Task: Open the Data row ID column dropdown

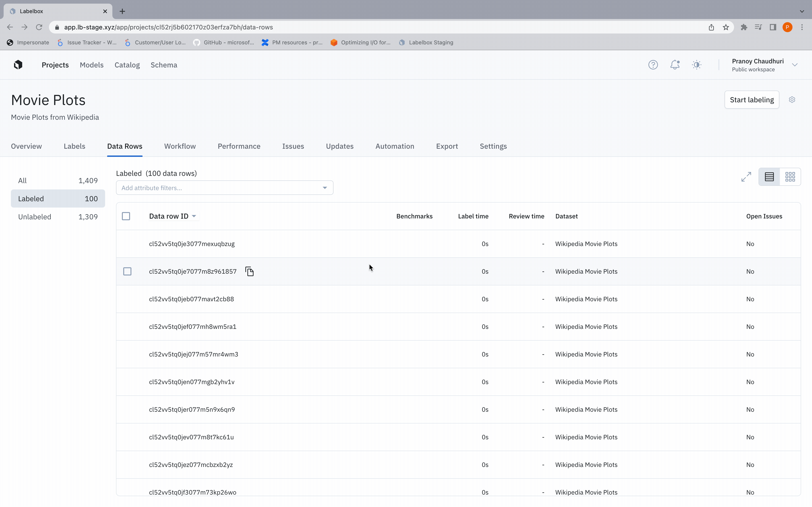Action: point(194,216)
